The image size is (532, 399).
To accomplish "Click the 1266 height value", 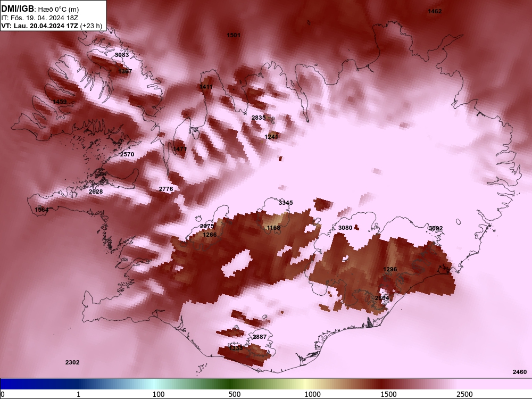I will pos(210,235).
